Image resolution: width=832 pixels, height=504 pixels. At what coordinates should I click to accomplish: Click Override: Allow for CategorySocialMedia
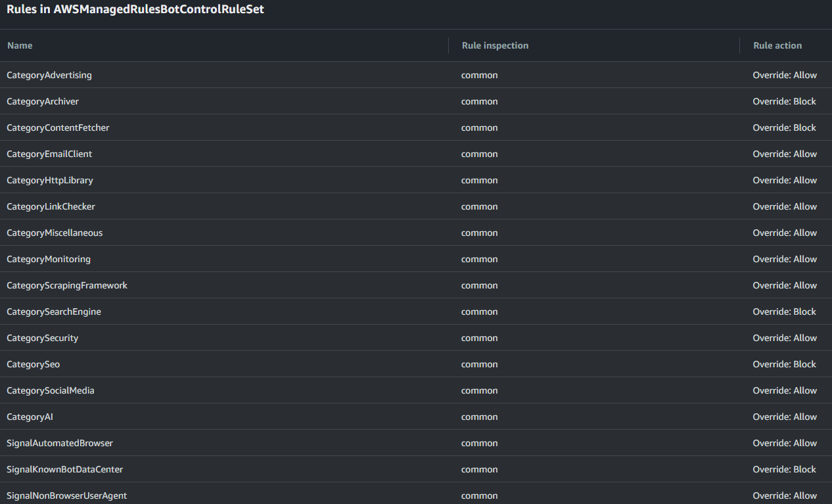tap(785, 390)
